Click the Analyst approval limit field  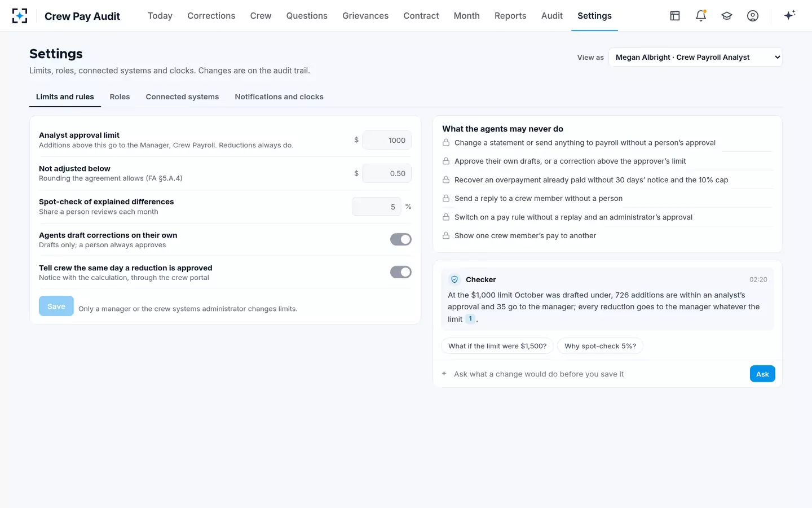[x=387, y=140]
